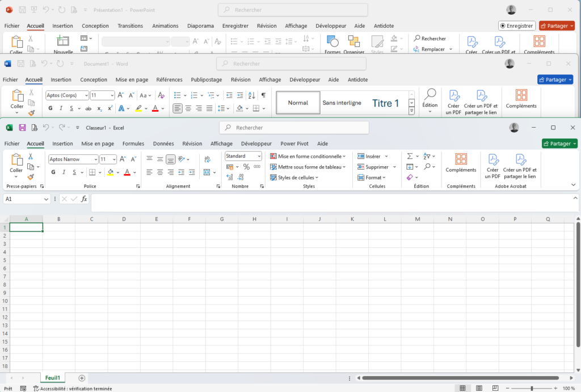The height and width of the screenshot is (392, 581).
Task: Decrease paragraph indent in the Word ribbon
Action: (x=229, y=95)
